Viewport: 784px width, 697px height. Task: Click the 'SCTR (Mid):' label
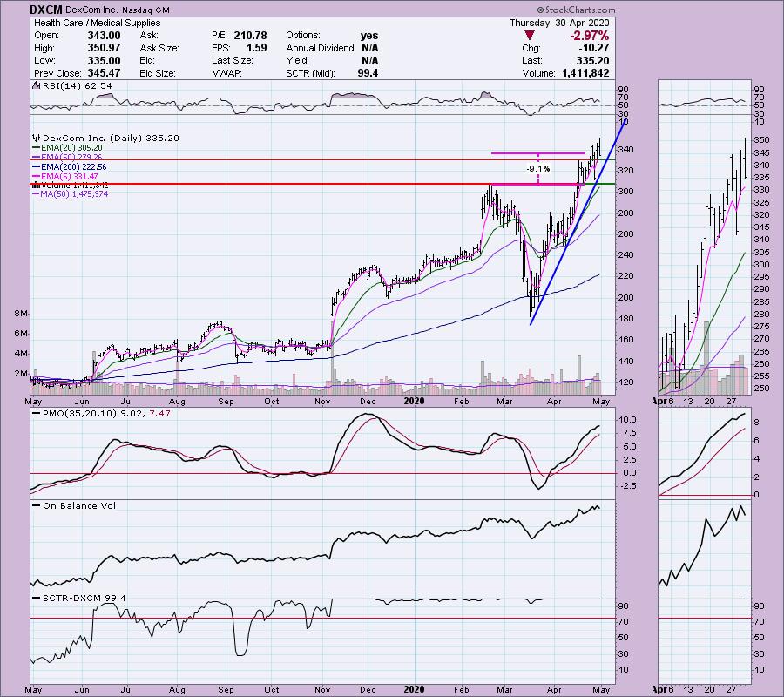pos(310,73)
